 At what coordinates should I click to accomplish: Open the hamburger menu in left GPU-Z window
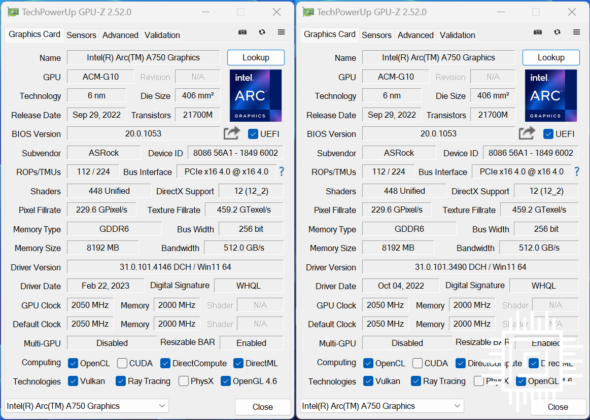click(x=281, y=32)
